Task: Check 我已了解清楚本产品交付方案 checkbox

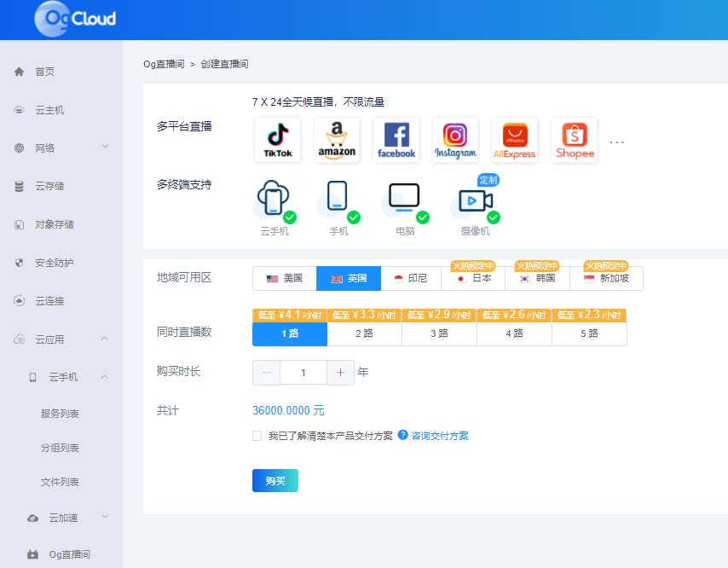Action: (257, 436)
